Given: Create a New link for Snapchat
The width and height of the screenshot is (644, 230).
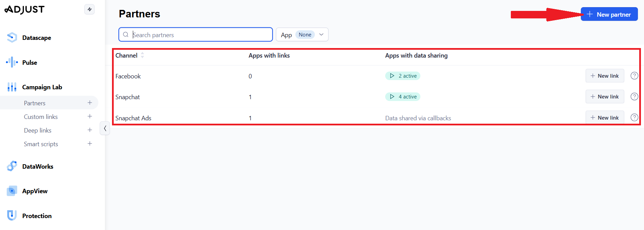Looking at the screenshot, I should point(604,97).
